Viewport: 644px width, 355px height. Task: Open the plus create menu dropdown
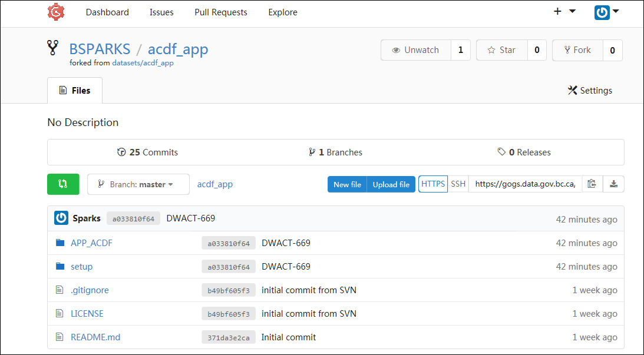pos(564,12)
